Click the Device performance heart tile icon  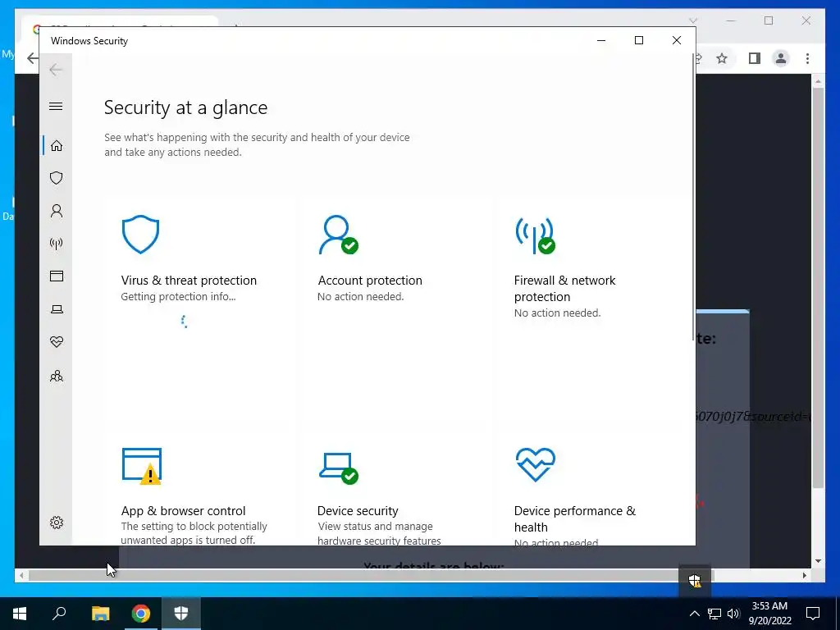(535, 464)
